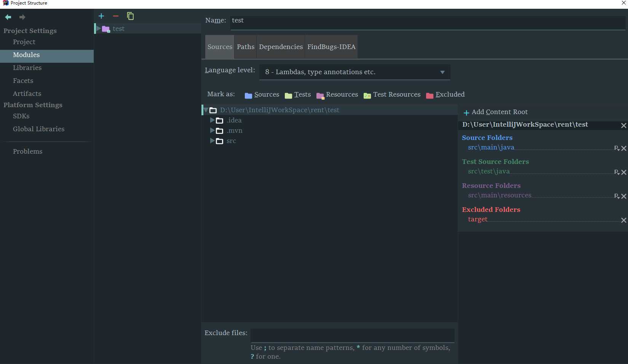
Task: Edit properties of src\test\java
Action: [617, 172]
